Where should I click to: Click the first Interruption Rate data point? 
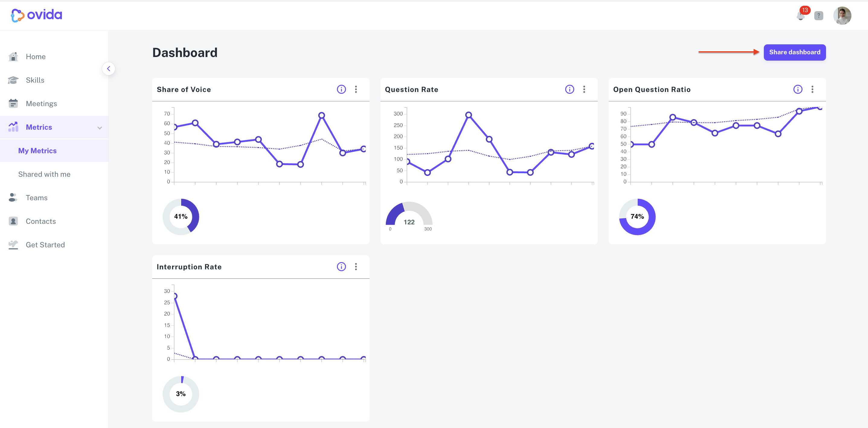pyautogui.click(x=175, y=296)
